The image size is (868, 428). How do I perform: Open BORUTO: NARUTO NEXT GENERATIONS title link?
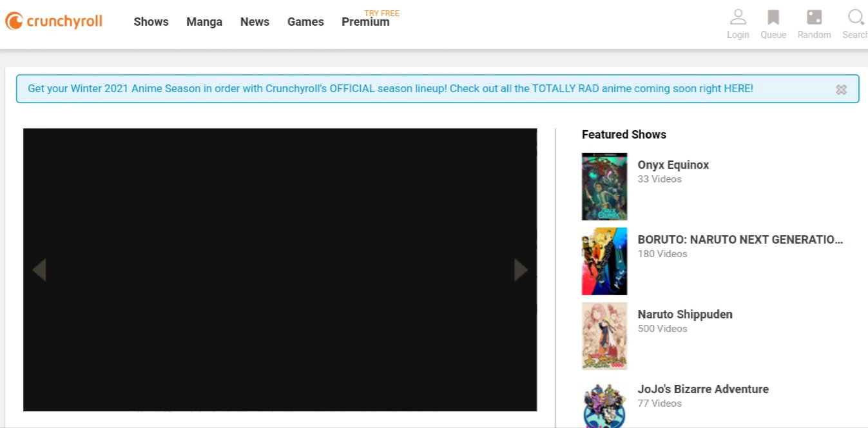click(740, 240)
